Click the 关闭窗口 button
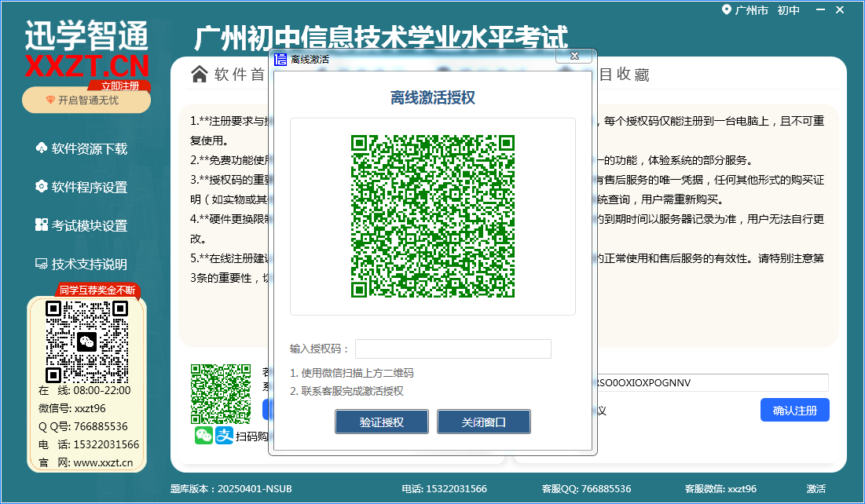This screenshot has height=504, width=865. click(x=484, y=422)
